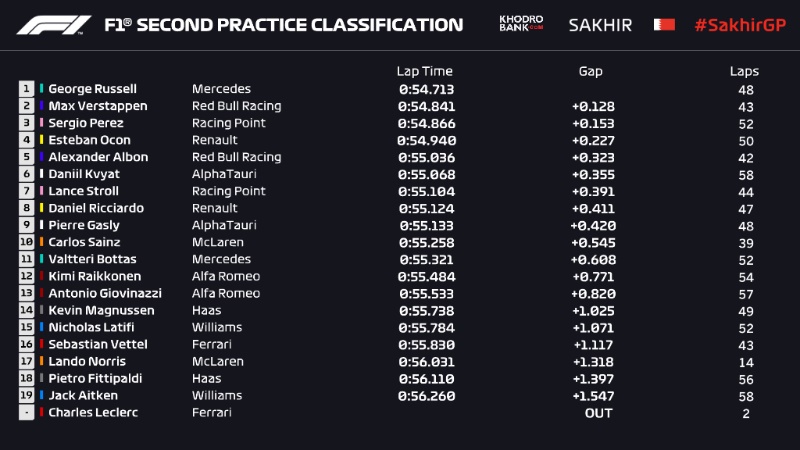Click position 19 badge beside Jack Aitken
Image resolution: width=800 pixels, height=450 pixels.
point(26,395)
